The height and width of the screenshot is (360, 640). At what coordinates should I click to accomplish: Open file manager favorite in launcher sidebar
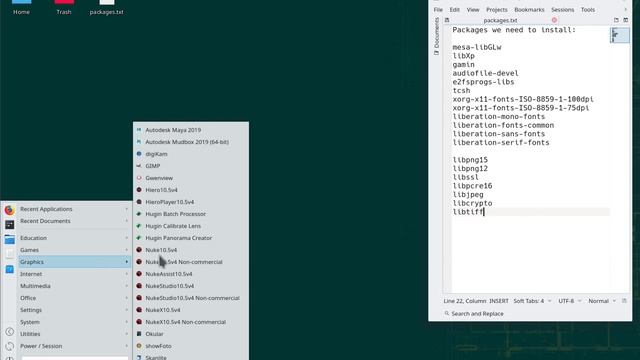click(9, 240)
